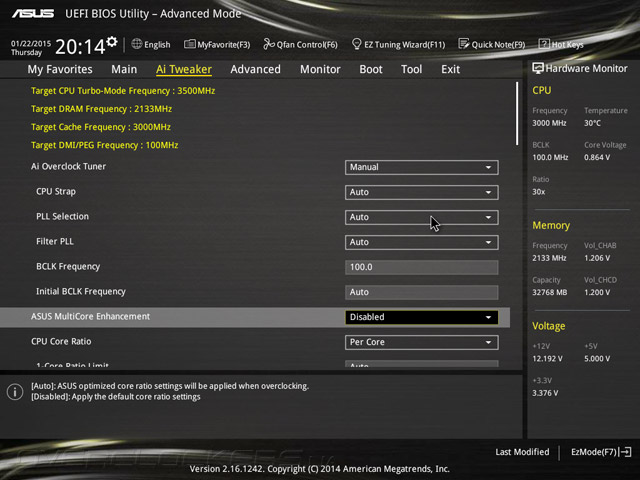Screen dimensions: 640x480
Task: Click the globe language icon
Action: 137,44
